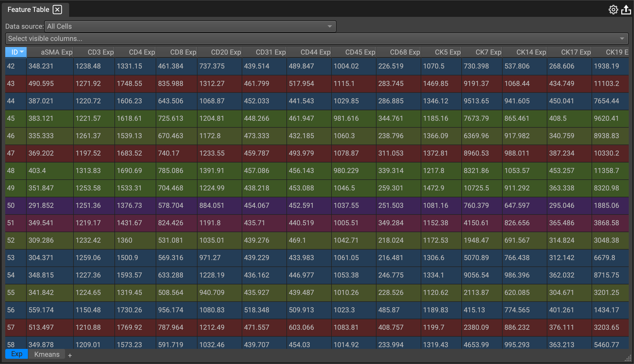Screen dimensions: 634x364
Task: Click cell value 1769.92
Action: (129, 327)
